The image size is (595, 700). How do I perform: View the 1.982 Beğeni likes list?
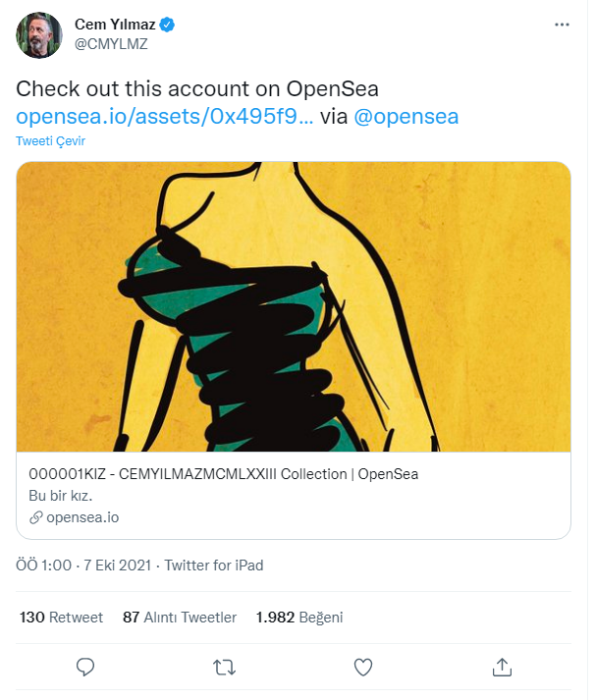(299, 618)
